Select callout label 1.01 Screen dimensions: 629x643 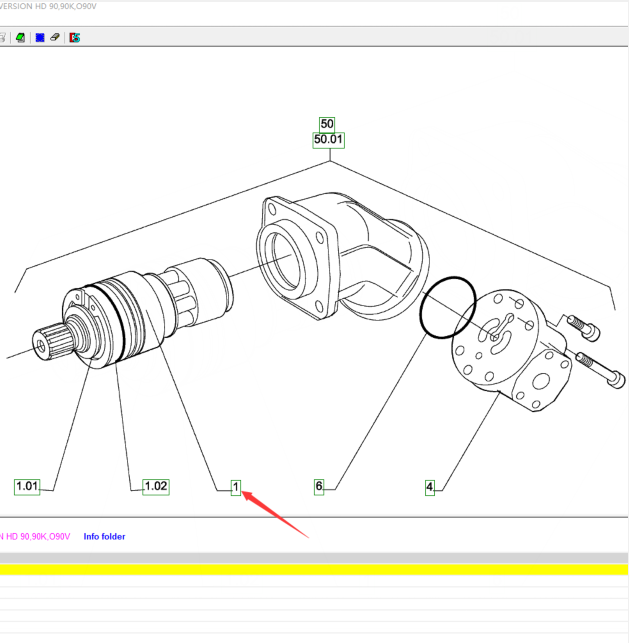pyautogui.click(x=27, y=487)
